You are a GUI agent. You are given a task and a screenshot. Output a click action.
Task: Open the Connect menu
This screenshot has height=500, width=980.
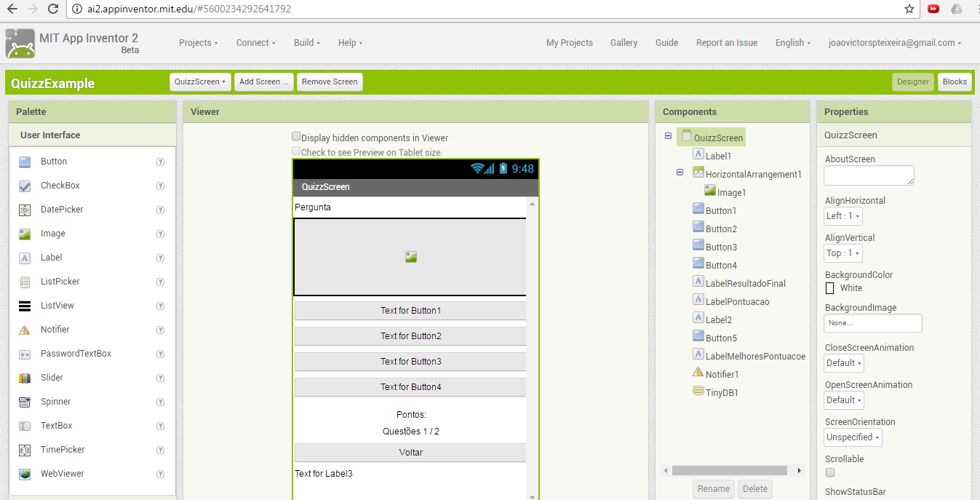256,43
